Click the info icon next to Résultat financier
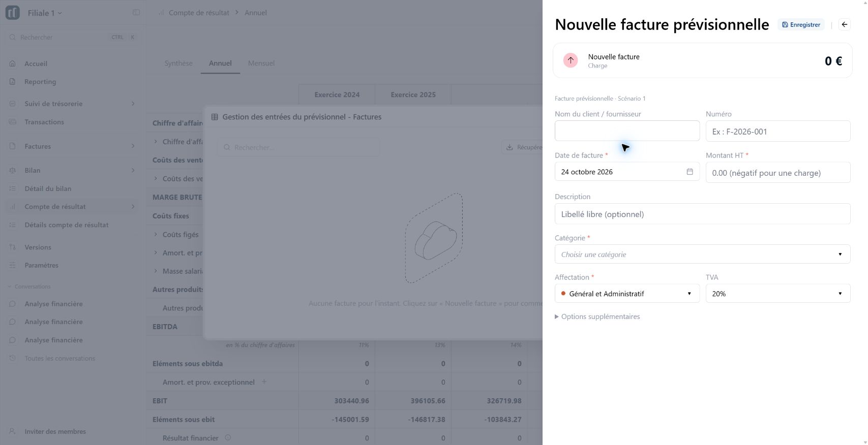Viewport: 868px width, 445px height. (228, 437)
